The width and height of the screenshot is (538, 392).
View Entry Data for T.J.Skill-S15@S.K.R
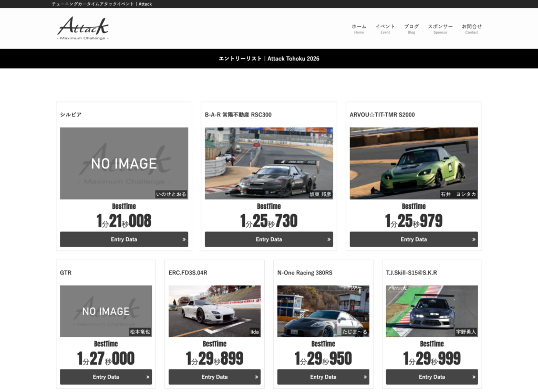point(432,377)
